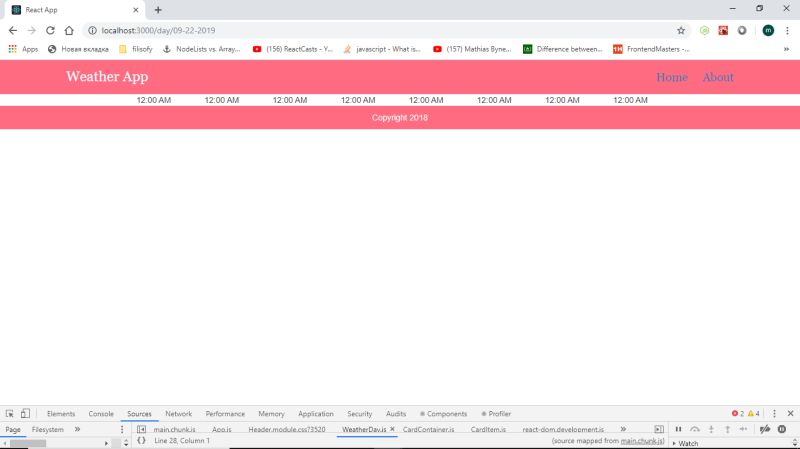Open the Mathias Byne YouTube bookmark
Image resolution: width=800 pixels, height=449 pixels.
coord(472,49)
